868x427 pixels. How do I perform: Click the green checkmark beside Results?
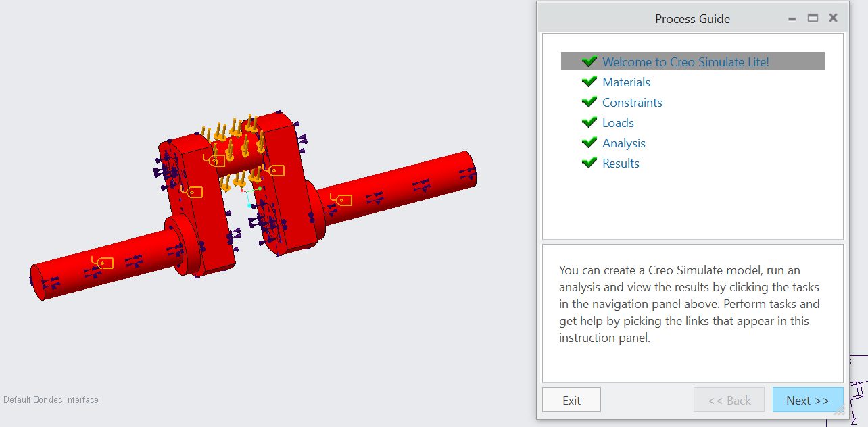[x=589, y=163]
